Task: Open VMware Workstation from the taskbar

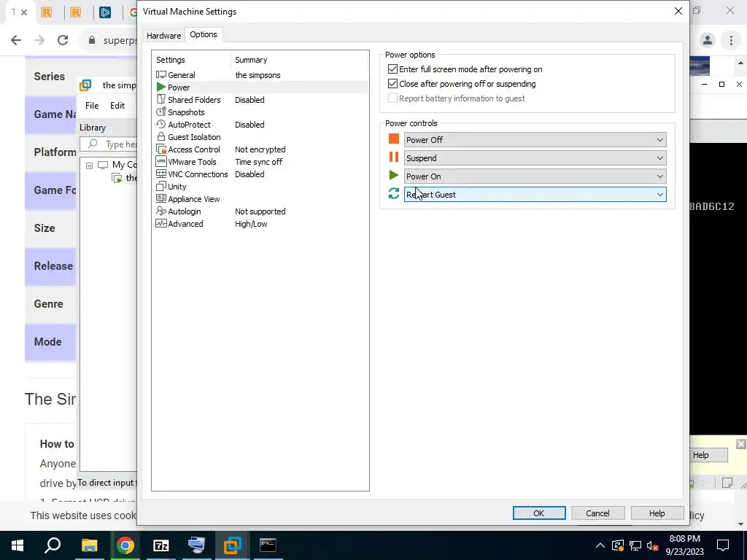Action: point(233,545)
